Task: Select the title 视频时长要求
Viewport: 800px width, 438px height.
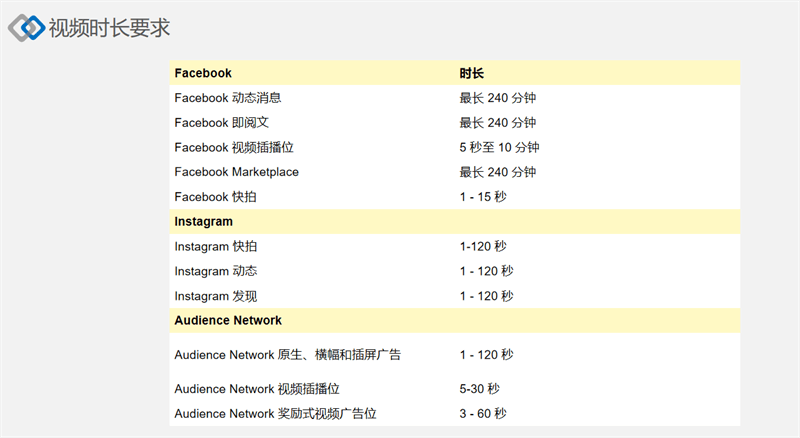Action: (x=109, y=28)
